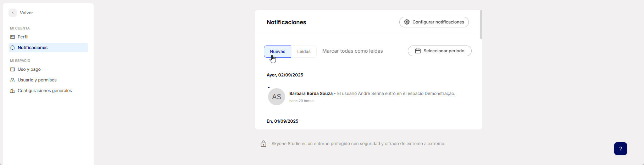Click the security lock icon in footer

263,144
